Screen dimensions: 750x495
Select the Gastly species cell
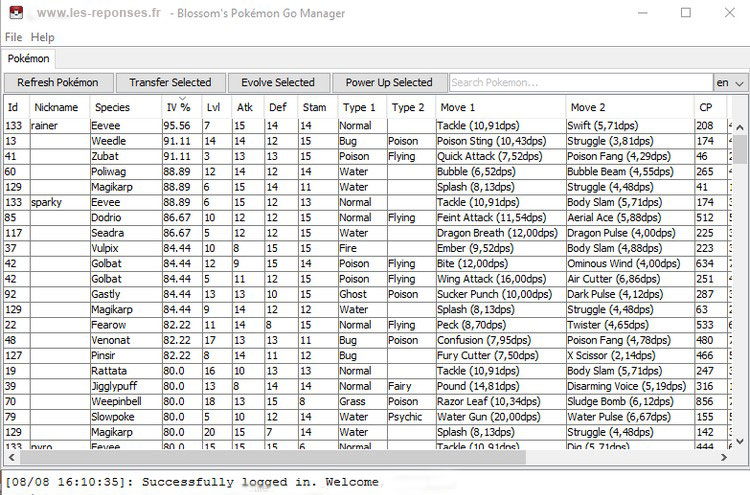click(x=126, y=294)
